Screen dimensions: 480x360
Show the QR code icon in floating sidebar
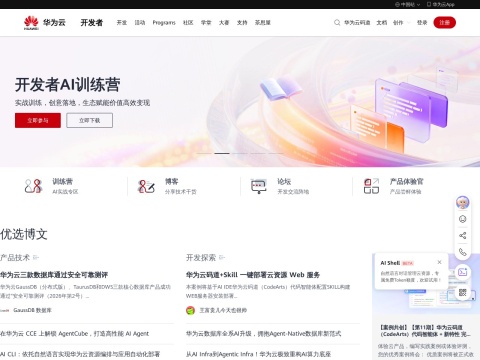click(462, 292)
